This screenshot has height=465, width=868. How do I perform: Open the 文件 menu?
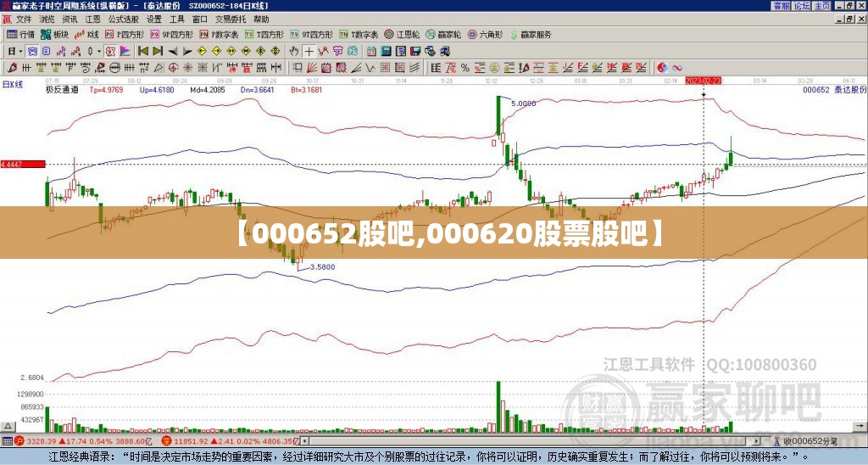[x=24, y=20]
